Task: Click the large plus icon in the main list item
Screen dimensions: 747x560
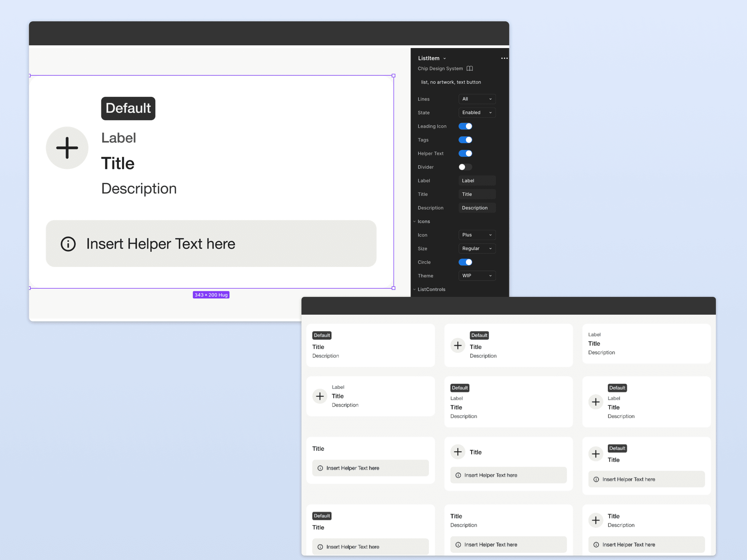Action: pos(67,148)
